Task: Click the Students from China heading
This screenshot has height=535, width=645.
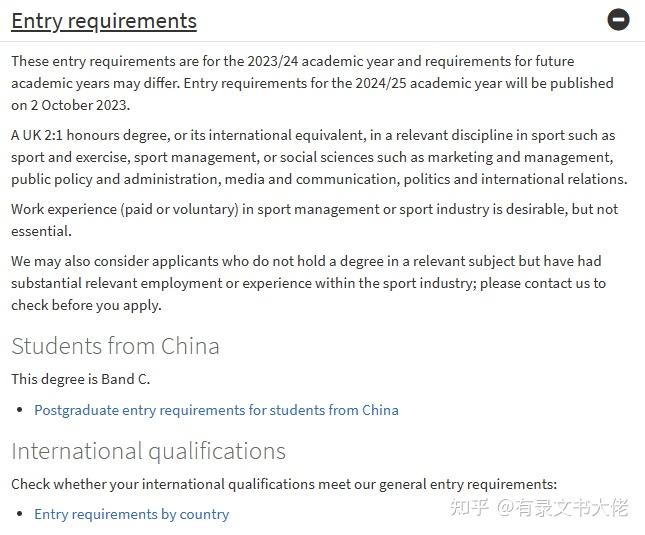Action: [115, 346]
